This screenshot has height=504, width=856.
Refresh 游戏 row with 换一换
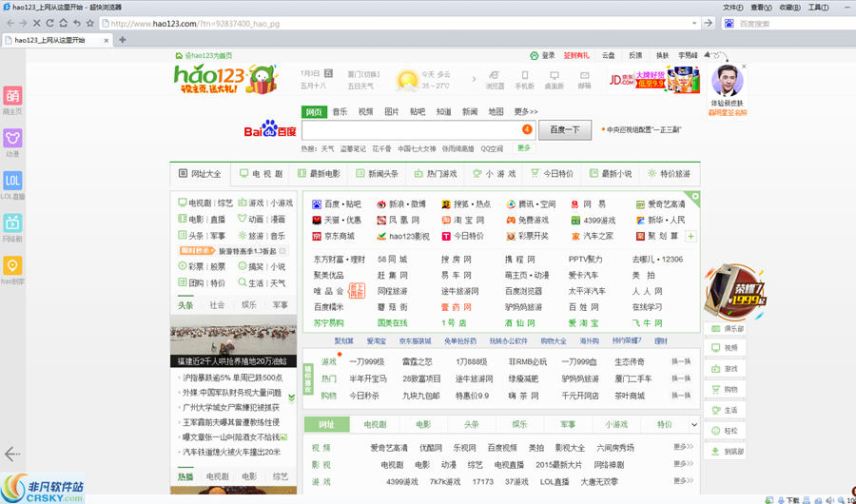click(x=681, y=361)
